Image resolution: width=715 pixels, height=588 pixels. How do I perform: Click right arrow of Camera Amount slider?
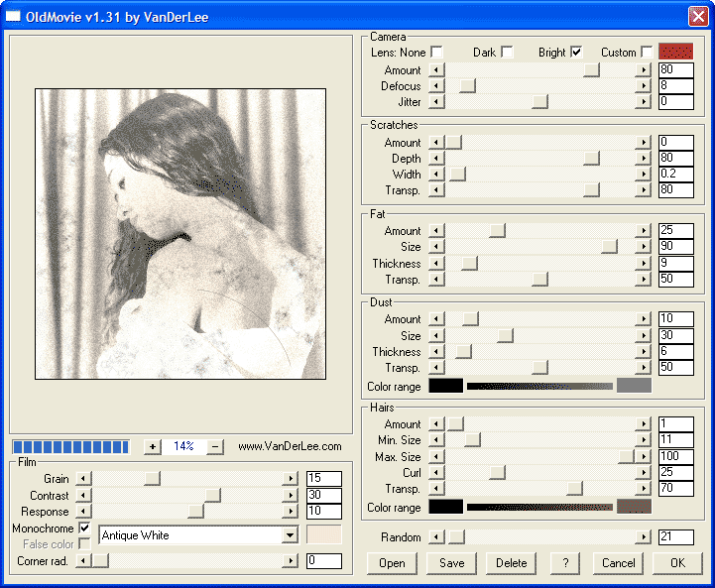point(644,70)
